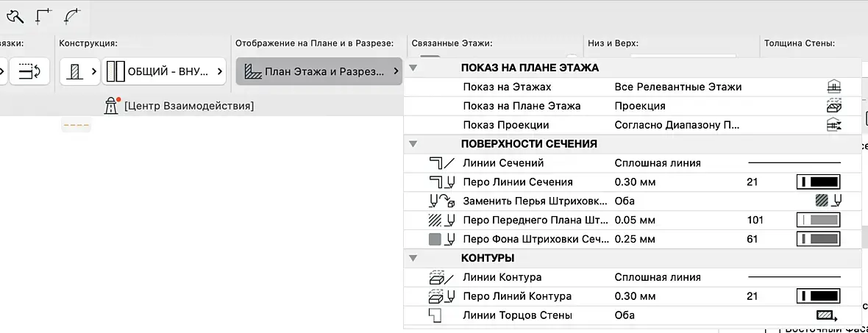Click the Перо Линии Сечения pen swatch
Viewport: 868px width, 333px height.
click(818, 182)
